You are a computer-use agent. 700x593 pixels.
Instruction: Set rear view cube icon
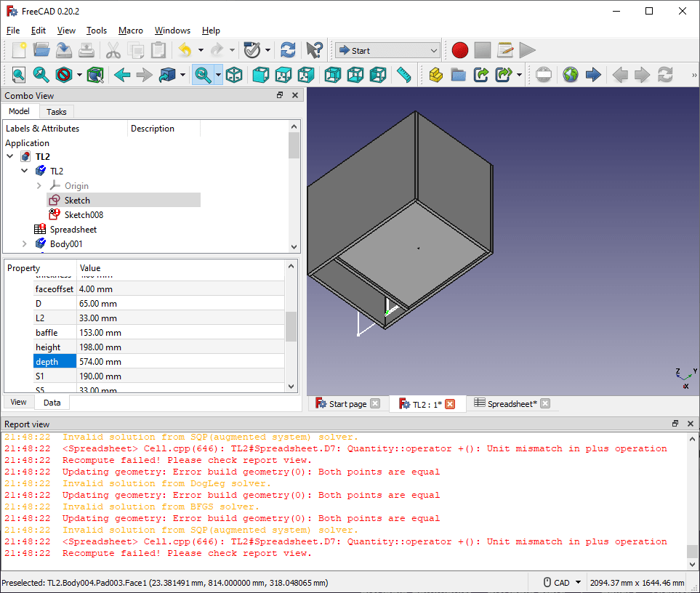coord(333,75)
